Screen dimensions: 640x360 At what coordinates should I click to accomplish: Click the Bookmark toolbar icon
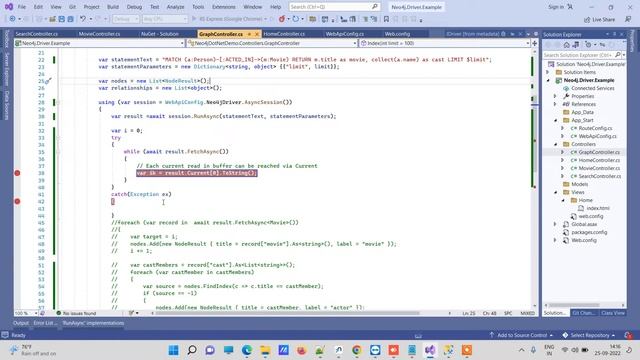coord(386,19)
